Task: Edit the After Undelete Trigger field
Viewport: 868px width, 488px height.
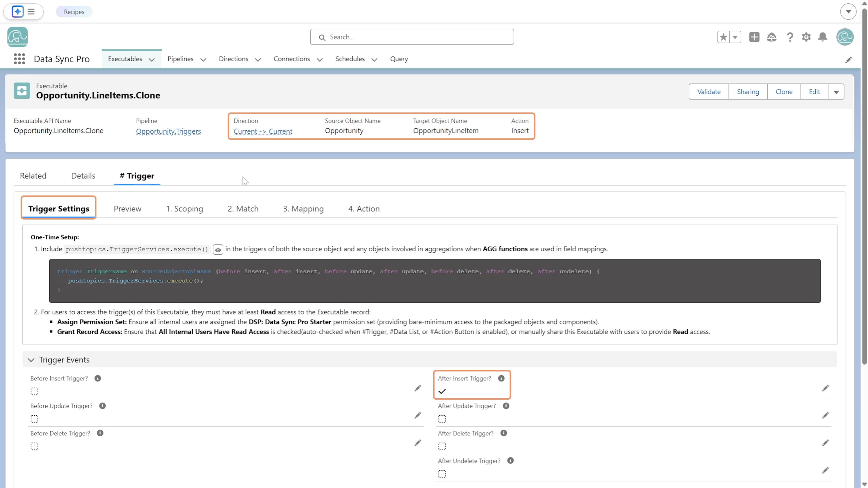Action: (x=825, y=470)
